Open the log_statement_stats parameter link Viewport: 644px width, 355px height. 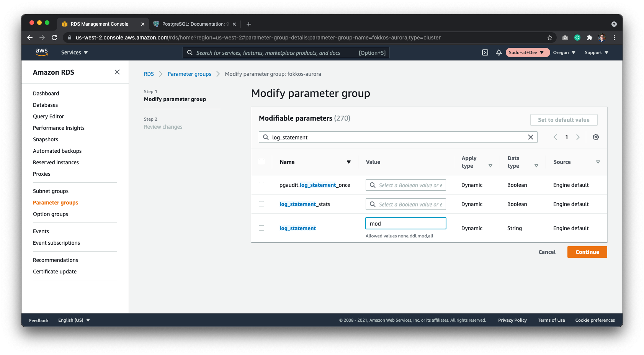tap(305, 204)
